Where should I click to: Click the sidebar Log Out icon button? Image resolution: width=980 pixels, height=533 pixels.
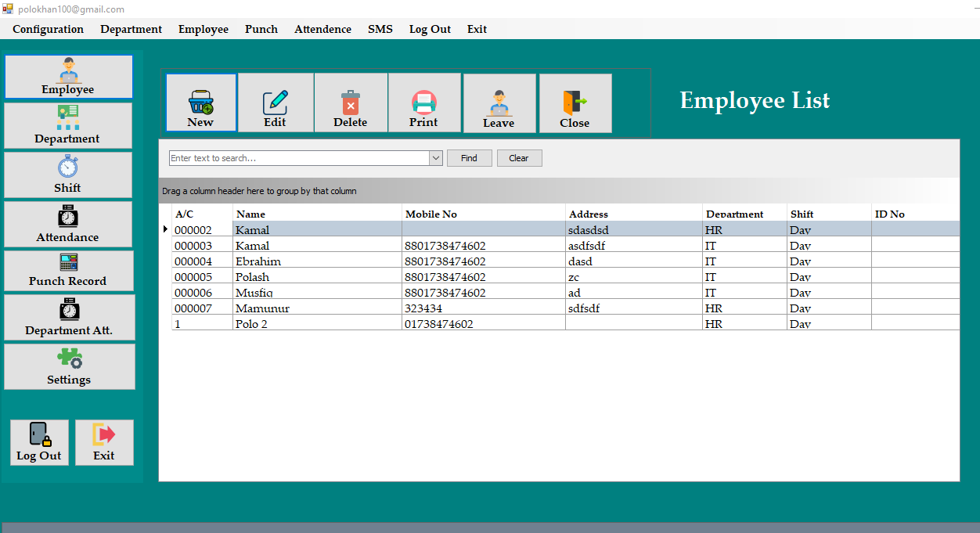click(39, 443)
